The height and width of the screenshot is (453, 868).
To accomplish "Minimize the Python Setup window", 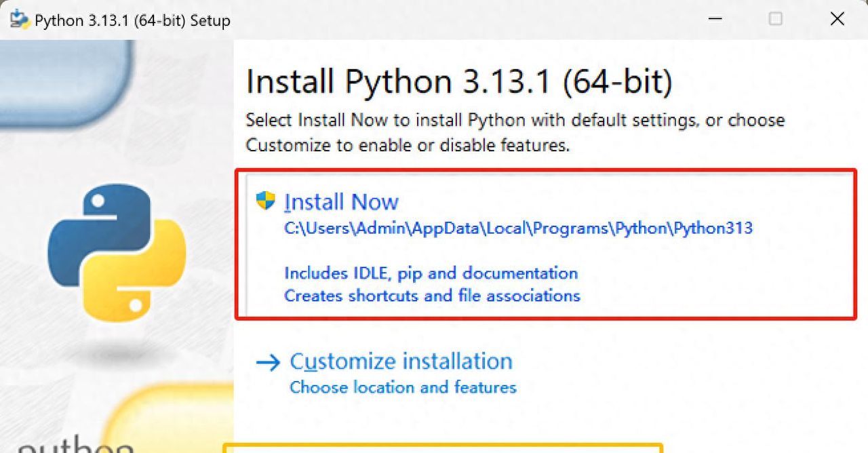I will pyautogui.click(x=714, y=19).
